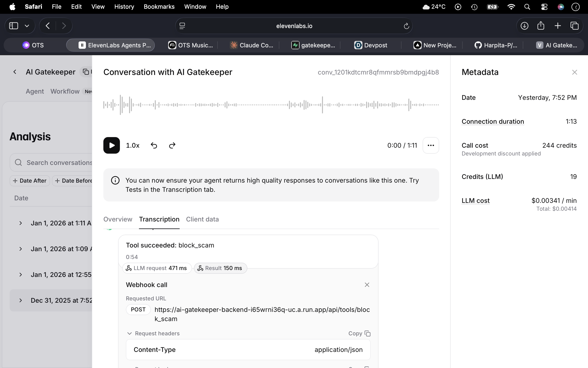
Task: Switch to the Devpost tab
Action: pos(371,45)
